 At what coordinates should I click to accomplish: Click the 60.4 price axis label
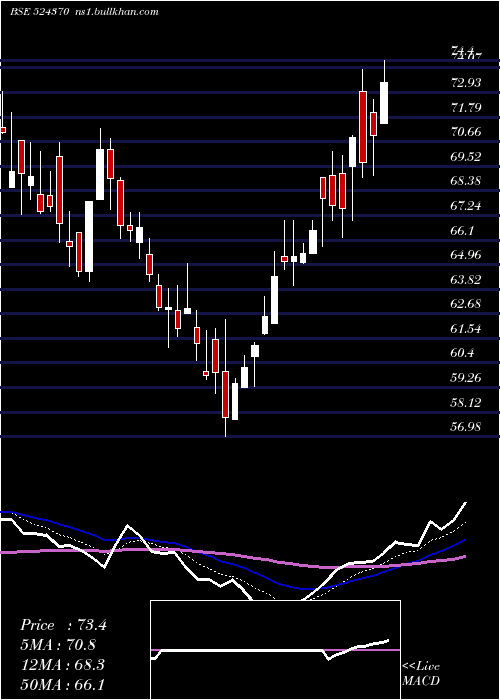coord(462,353)
